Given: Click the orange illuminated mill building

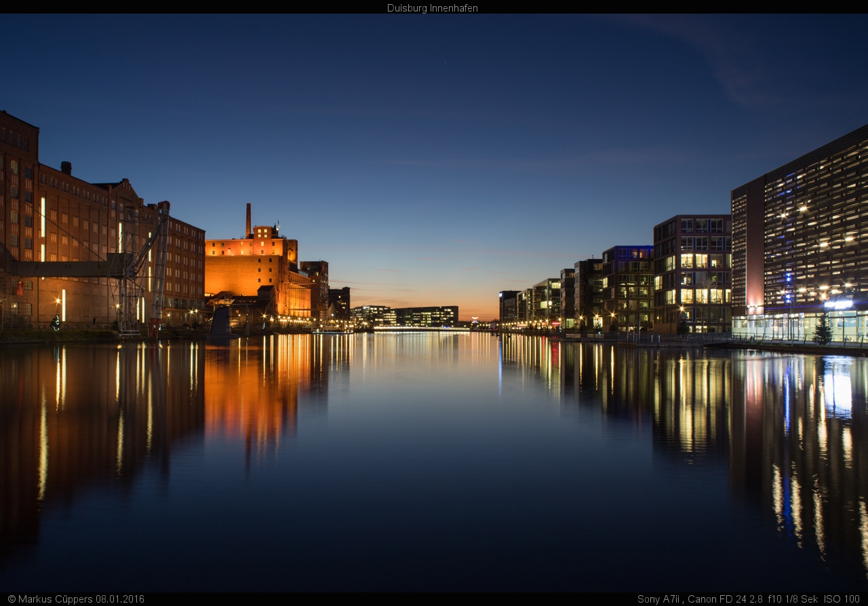Looking at the screenshot, I should coord(251,268).
